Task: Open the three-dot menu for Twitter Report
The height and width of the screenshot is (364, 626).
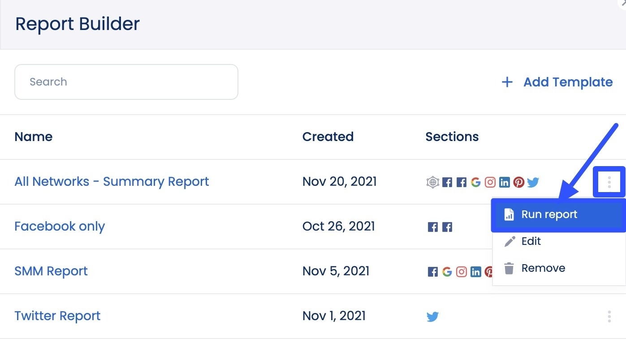Action: [609, 316]
